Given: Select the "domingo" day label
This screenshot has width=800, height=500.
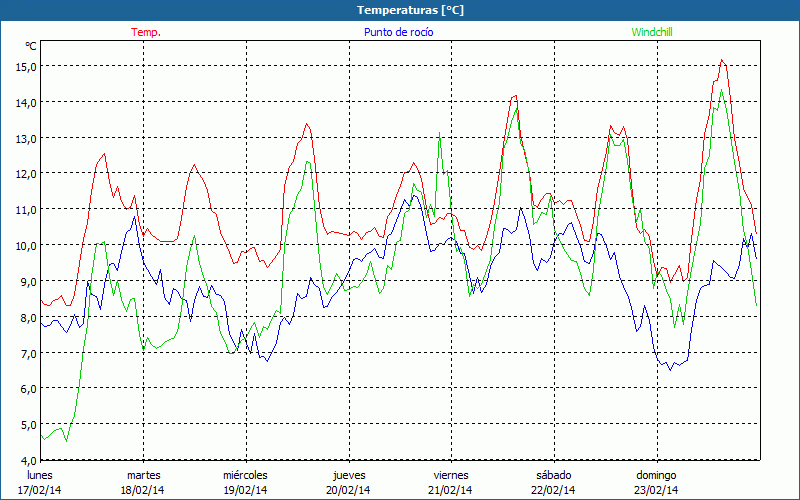Looking at the screenshot, I should click(x=656, y=475).
